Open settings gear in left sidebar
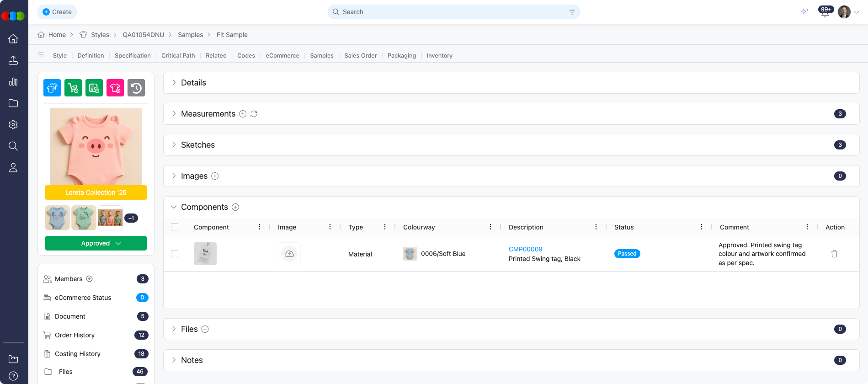868x384 pixels. click(13, 124)
